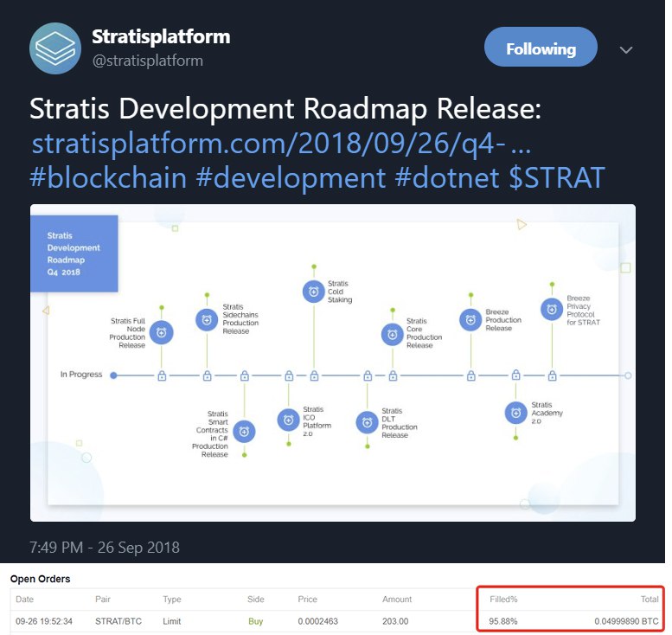Click the price value 0.0002463
672x635 pixels.
coord(318,621)
